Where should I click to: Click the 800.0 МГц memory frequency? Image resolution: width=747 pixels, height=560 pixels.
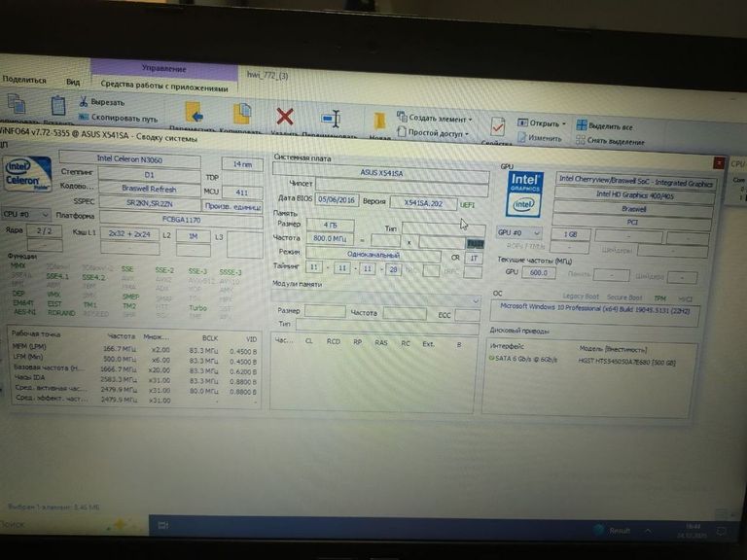tap(330, 238)
